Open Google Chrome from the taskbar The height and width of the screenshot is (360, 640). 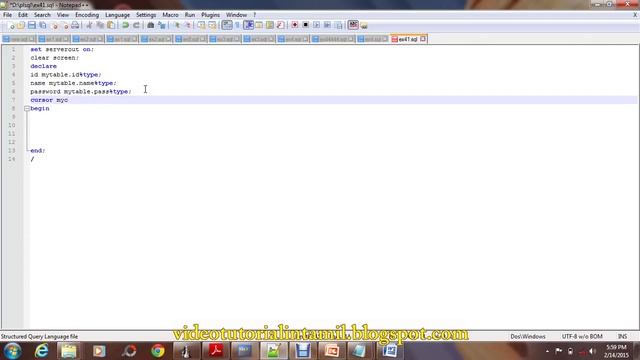click(x=158, y=351)
